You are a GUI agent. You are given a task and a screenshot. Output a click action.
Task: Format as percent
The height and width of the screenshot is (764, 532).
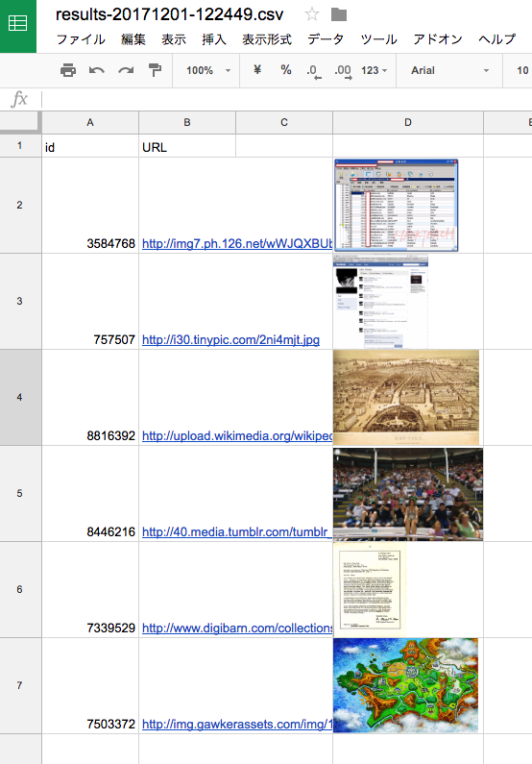pos(286,70)
